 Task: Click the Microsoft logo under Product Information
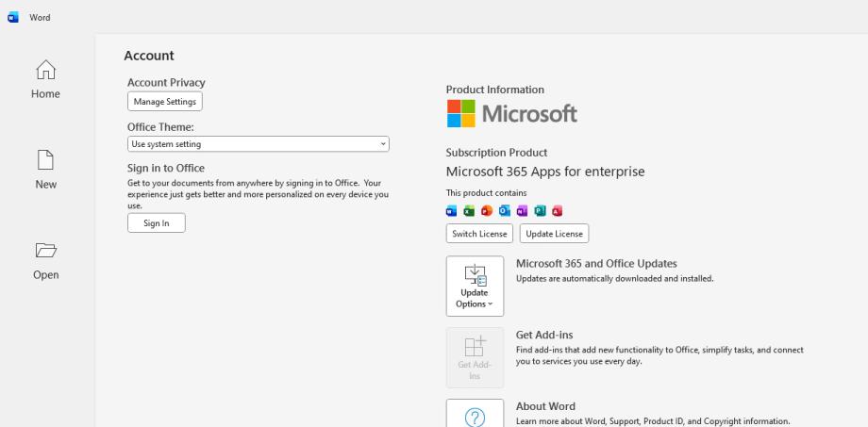point(511,114)
